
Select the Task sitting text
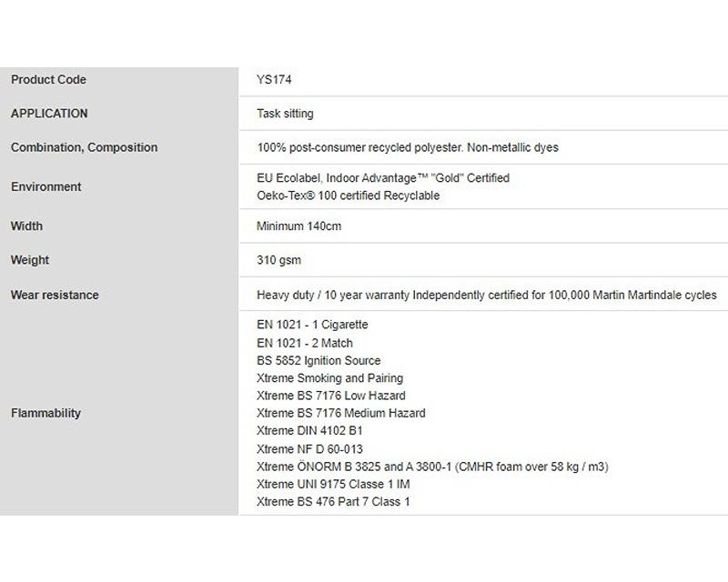click(x=285, y=114)
